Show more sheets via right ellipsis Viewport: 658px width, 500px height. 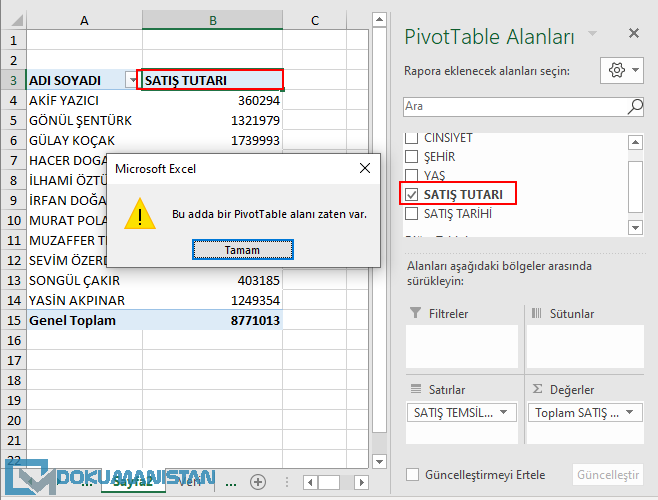click(231, 483)
